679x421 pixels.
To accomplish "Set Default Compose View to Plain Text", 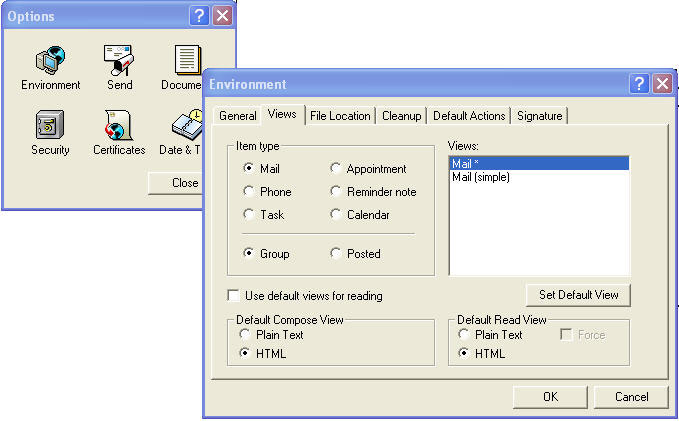I will [245, 334].
